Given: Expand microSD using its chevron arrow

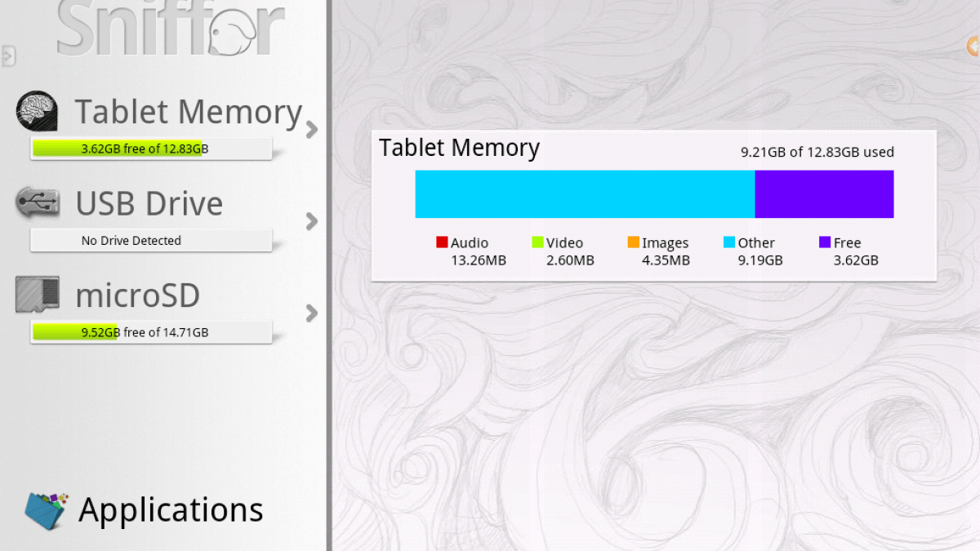Looking at the screenshot, I should [311, 313].
